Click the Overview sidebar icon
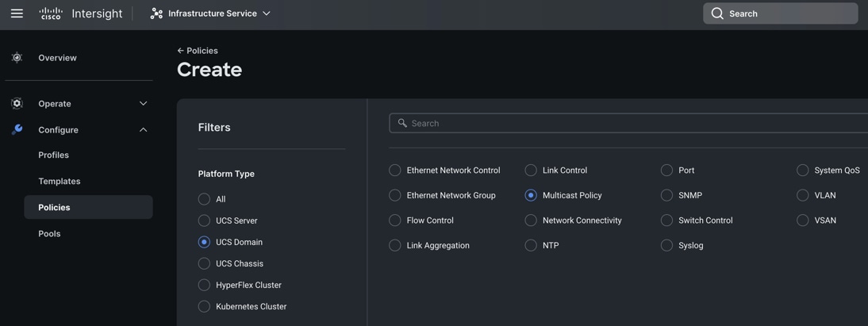Screen dimensions: 868x326 [17, 58]
